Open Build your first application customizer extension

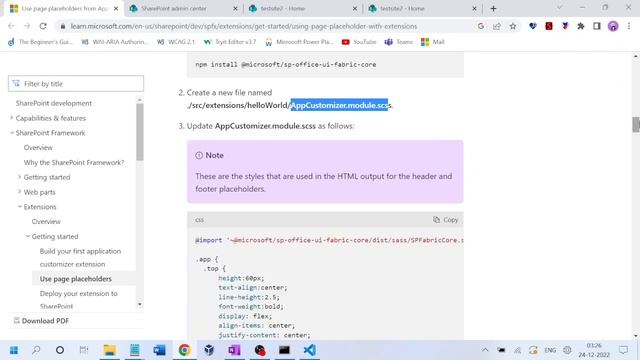point(80,258)
